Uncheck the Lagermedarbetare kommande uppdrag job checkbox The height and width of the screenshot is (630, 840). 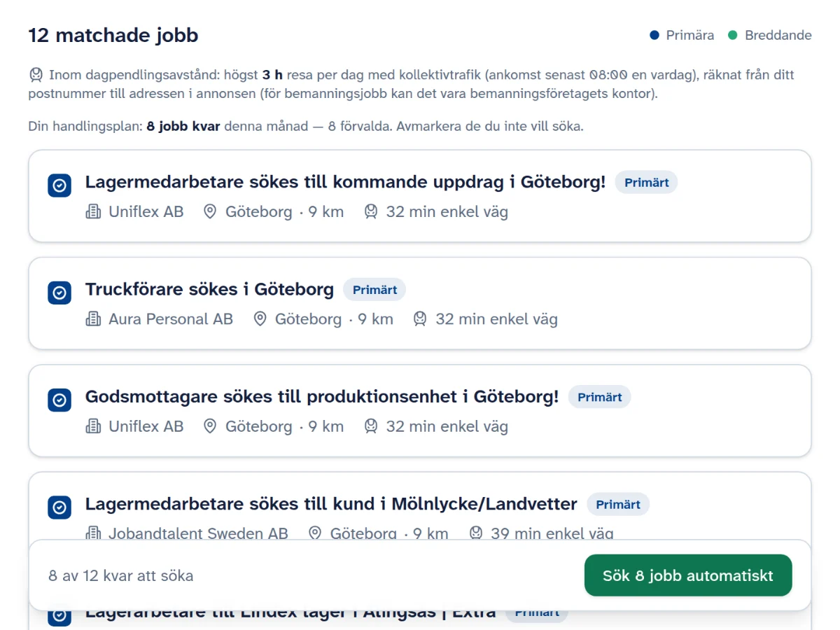pyautogui.click(x=59, y=185)
